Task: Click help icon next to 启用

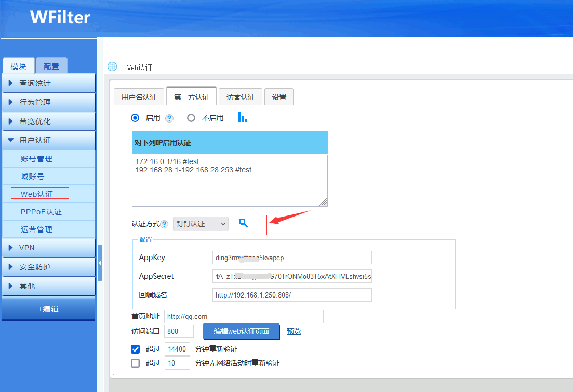Action: pos(169,118)
